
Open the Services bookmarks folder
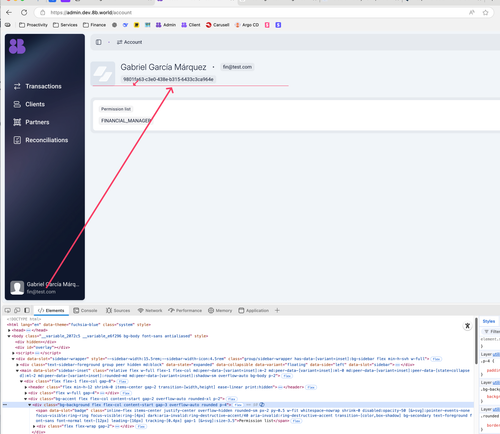click(65, 25)
